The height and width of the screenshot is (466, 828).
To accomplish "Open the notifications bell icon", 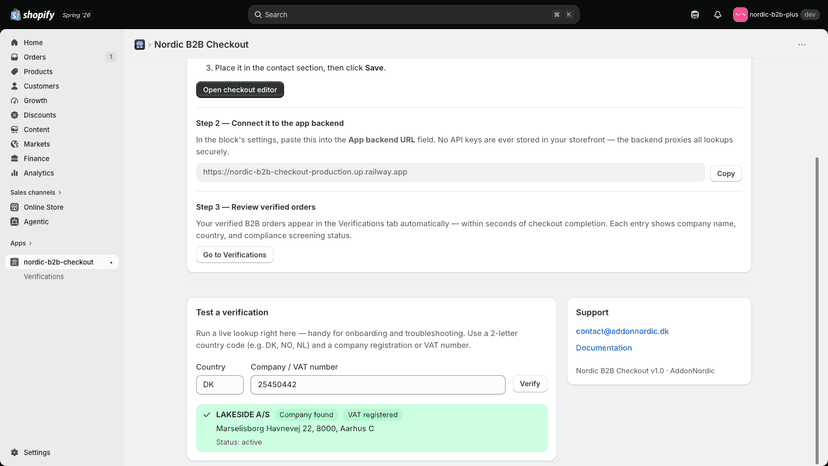I will click(717, 15).
